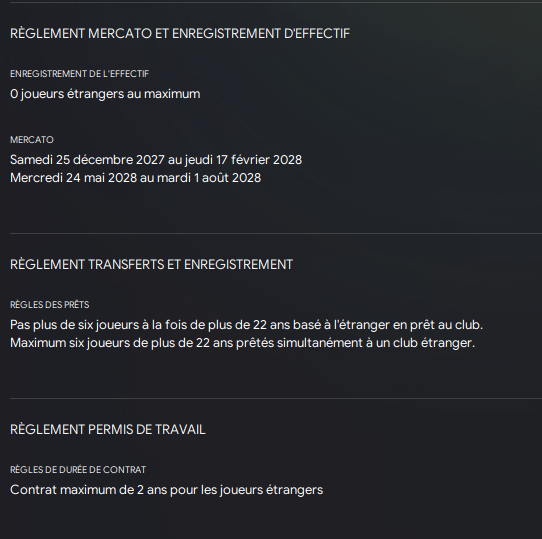542x539 pixels.
Task: Click the Samedi 25 décembre 2027 transfer window line
Action: (156, 160)
